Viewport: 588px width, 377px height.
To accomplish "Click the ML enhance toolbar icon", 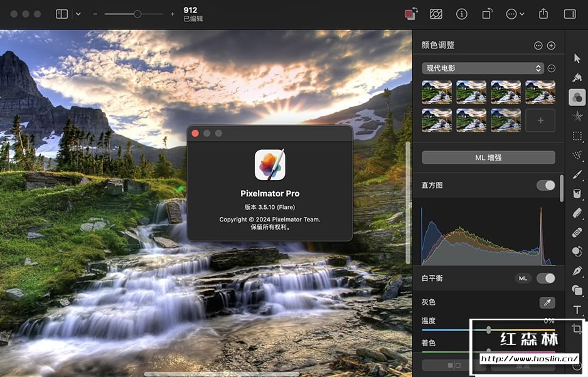I will click(x=436, y=14).
